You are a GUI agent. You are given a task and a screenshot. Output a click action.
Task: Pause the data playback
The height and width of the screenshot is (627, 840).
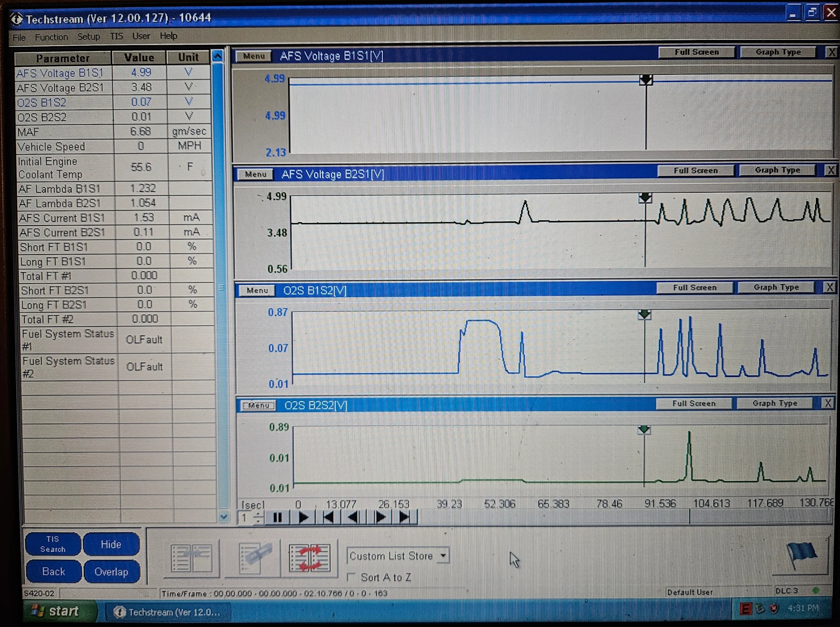point(278,517)
